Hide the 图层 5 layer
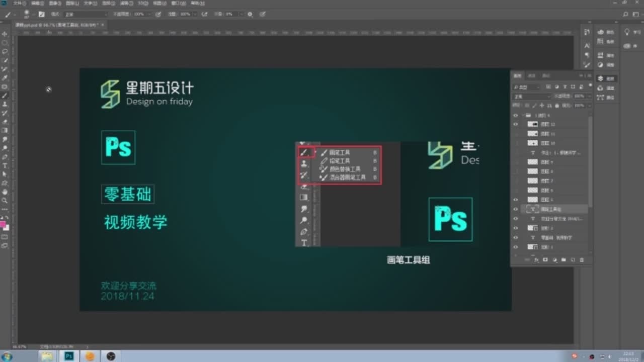644x362 pixels. (515, 200)
